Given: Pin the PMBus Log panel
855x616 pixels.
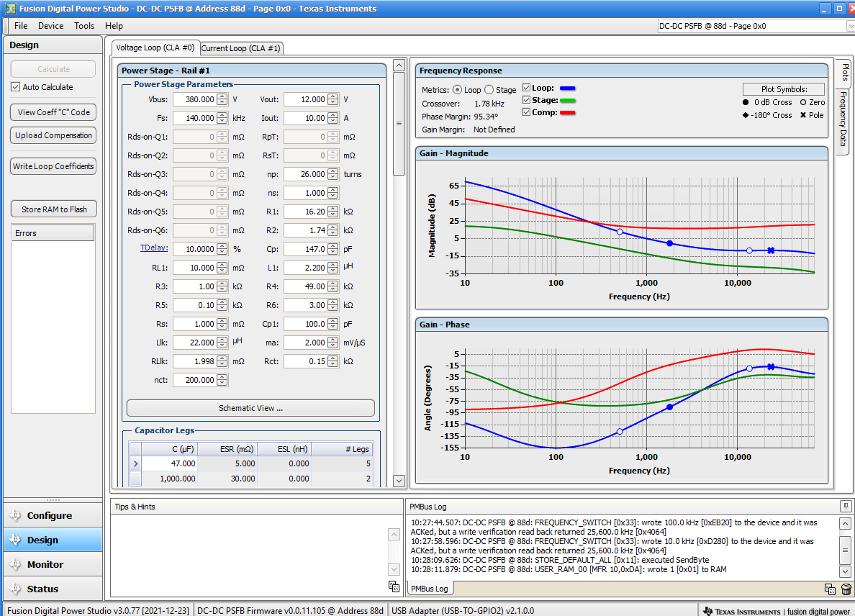Looking at the screenshot, I should pos(845,507).
